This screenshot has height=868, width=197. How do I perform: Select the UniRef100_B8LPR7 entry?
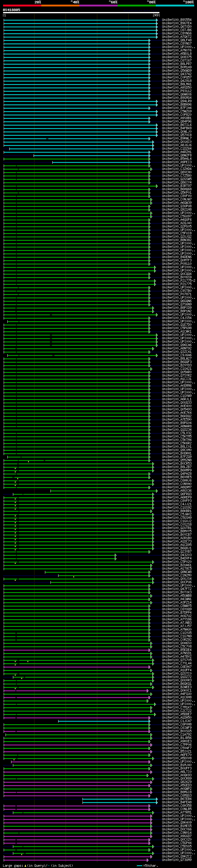[x=177, y=64]
